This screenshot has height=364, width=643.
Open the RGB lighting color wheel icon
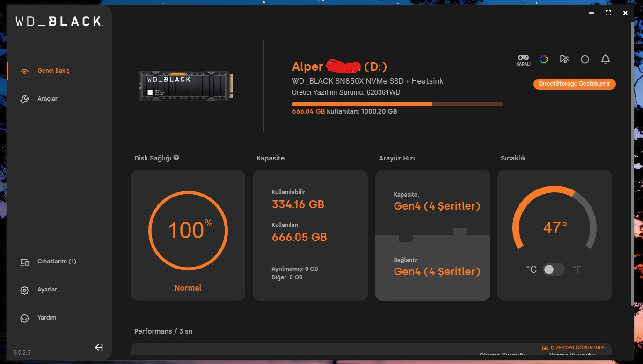point(544,59)
